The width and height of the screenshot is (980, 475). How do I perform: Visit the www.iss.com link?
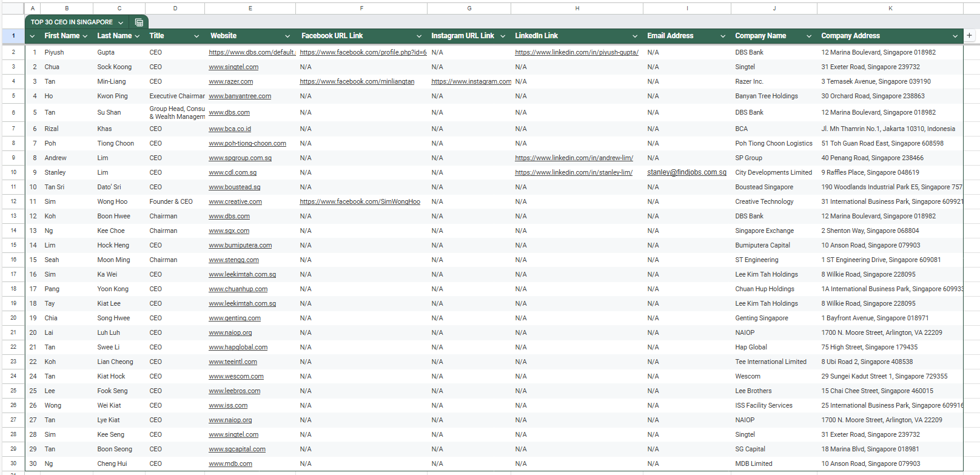228,406
